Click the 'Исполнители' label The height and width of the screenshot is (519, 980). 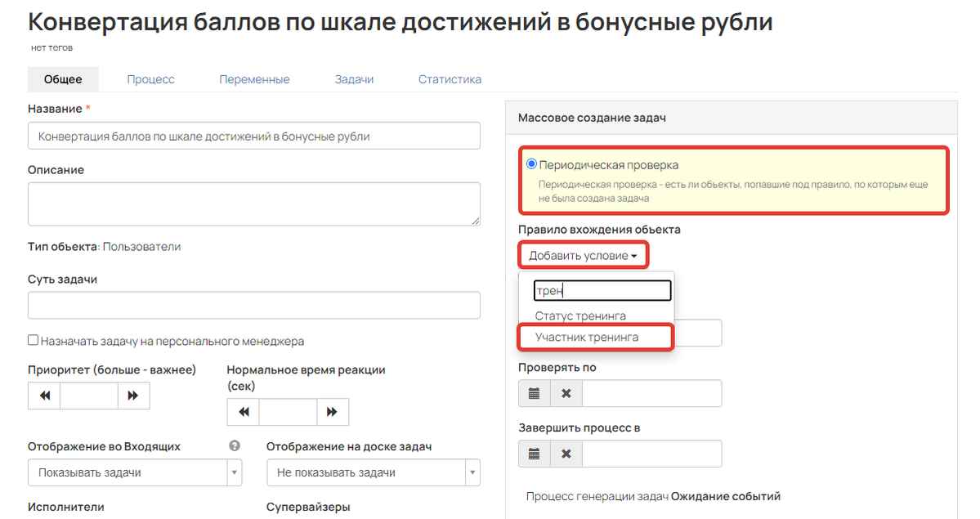coord(66,507)
